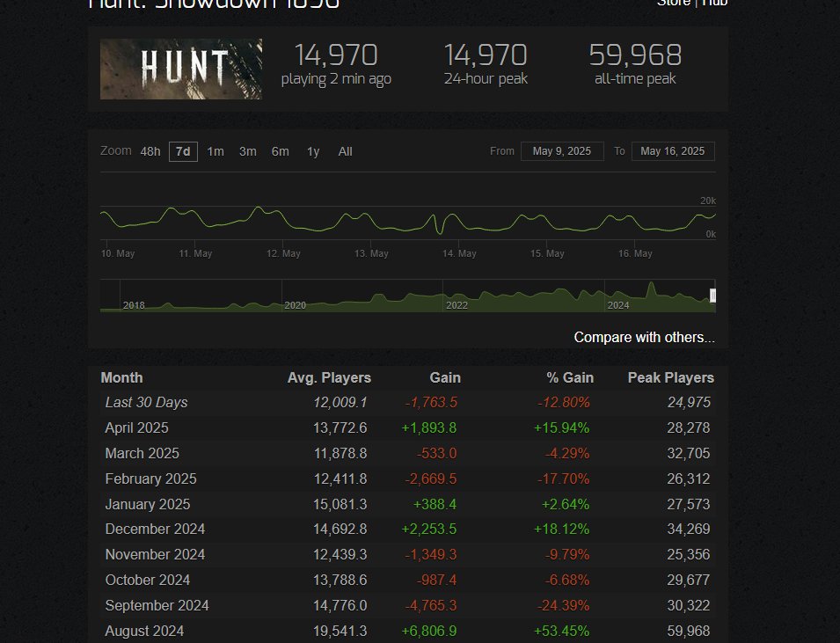Image resolution: width=840 pixels, height=643 pixels.
Task: Open the Hub link at top
Action: coord(714,3)
